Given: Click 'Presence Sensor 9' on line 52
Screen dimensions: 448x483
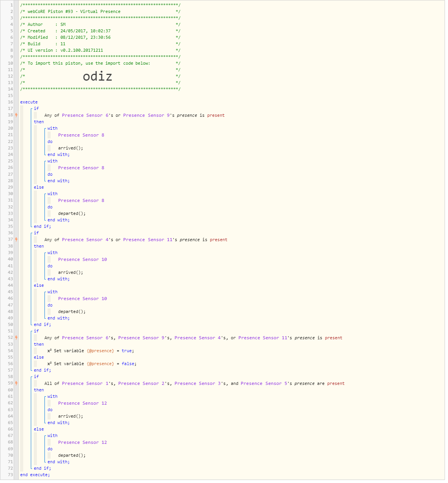Looking at the screenshot, I should coord(141,338).
